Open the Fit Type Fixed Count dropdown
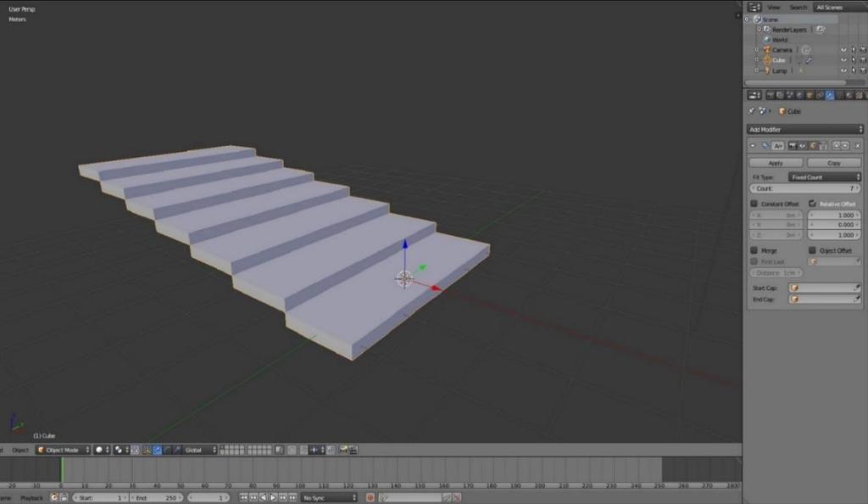 click(824, 177)
